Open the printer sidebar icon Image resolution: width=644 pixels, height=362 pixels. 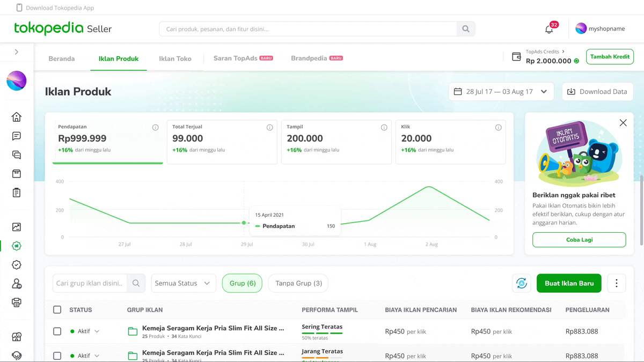pyautogui.click(x=17, y=302)
